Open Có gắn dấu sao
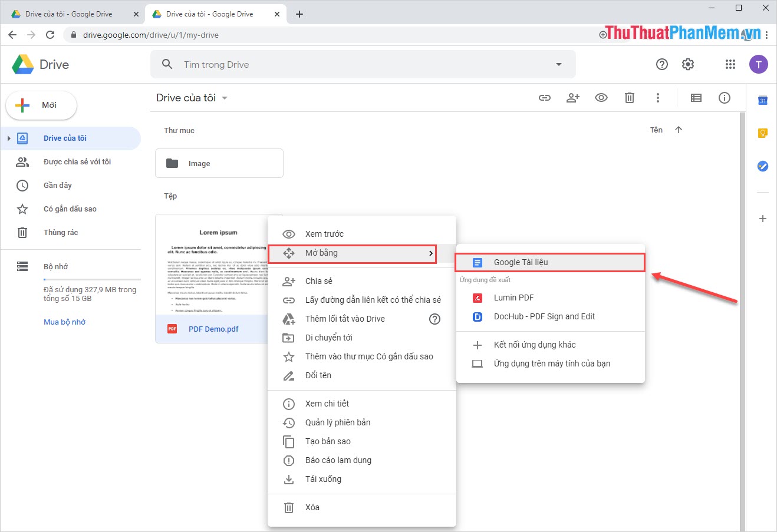This screenshot has width=777, height=532. tap(71, 209)
